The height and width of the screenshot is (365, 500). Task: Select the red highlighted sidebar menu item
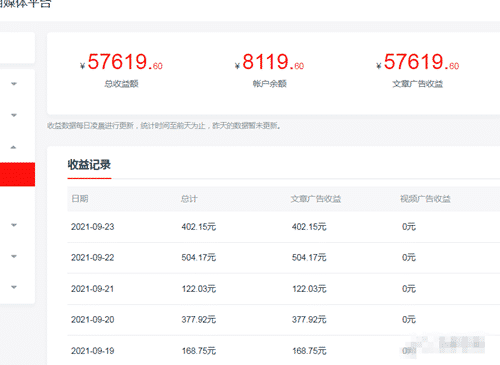point(17,174)
